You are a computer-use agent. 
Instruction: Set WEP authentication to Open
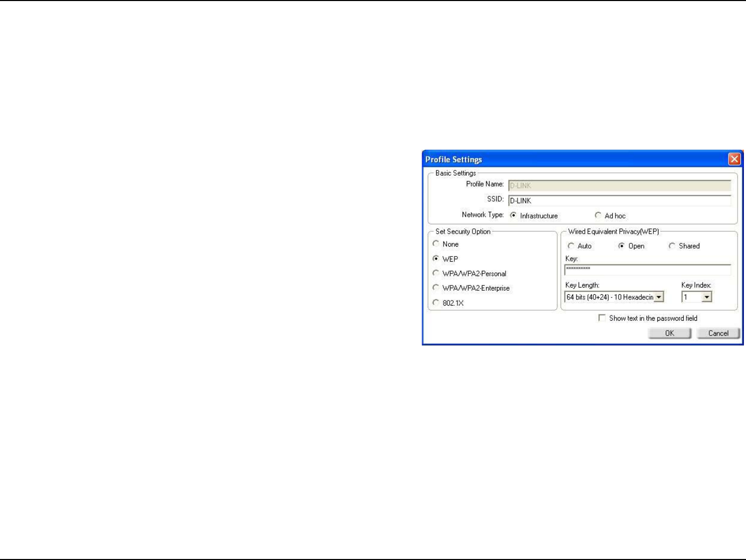coord(621,246)
